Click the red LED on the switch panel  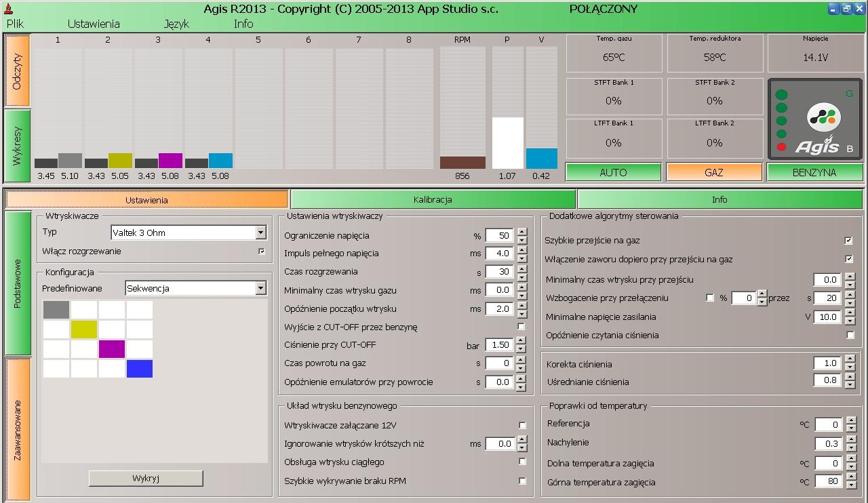(781, 147)
